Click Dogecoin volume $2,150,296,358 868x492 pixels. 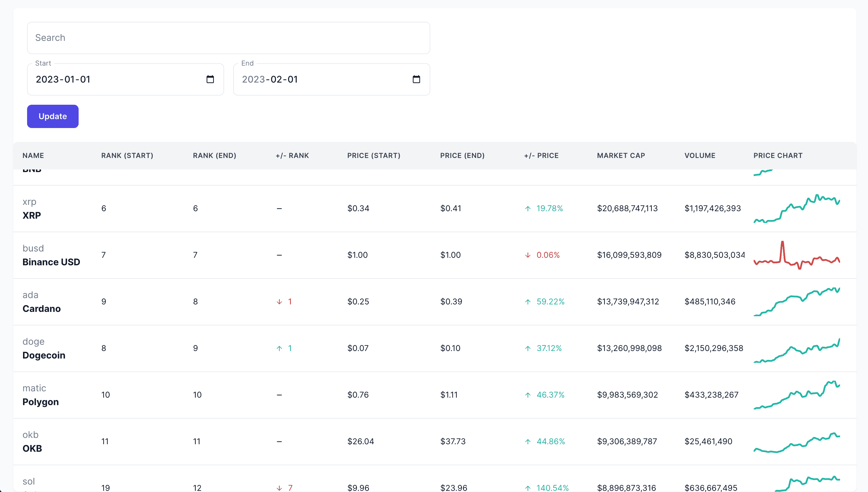[714, 348]
